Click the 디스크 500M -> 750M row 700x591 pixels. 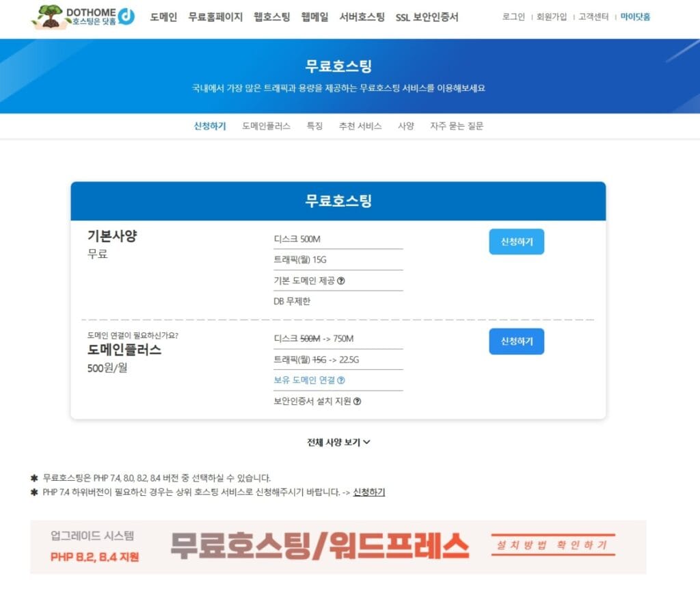tap(338, 339)
